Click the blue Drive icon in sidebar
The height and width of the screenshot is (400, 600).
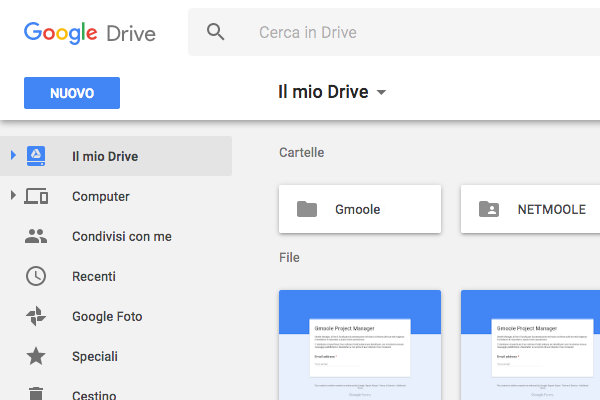pyautogui.click(x=36, y=156)
